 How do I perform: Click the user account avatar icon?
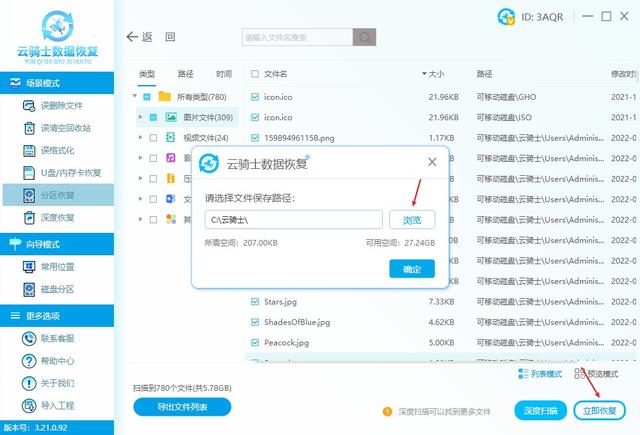pyautogui.click(x=506, y=17)
